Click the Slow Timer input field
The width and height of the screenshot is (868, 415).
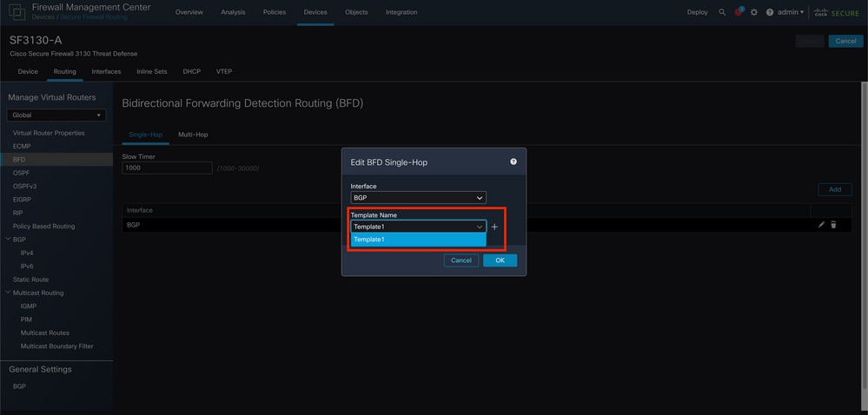coord(167,168)
